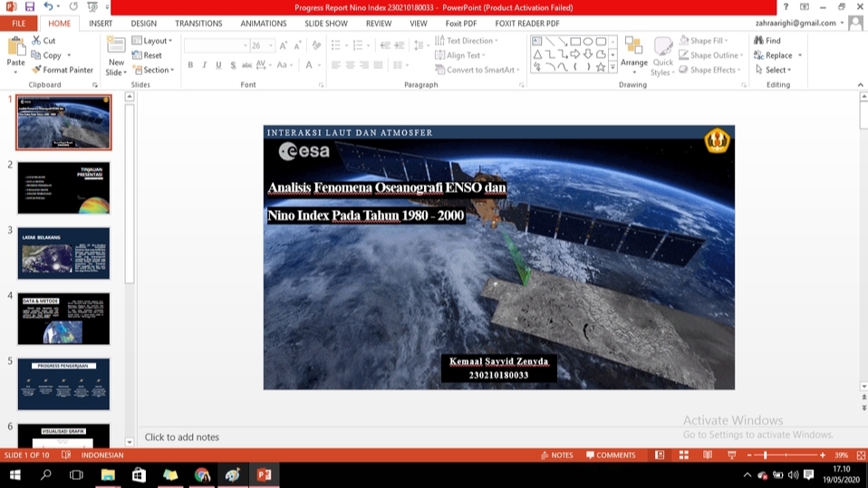
Task: Clear all formatting with the eraser icon
Action: pyautogui.click(x=316, y=45)
